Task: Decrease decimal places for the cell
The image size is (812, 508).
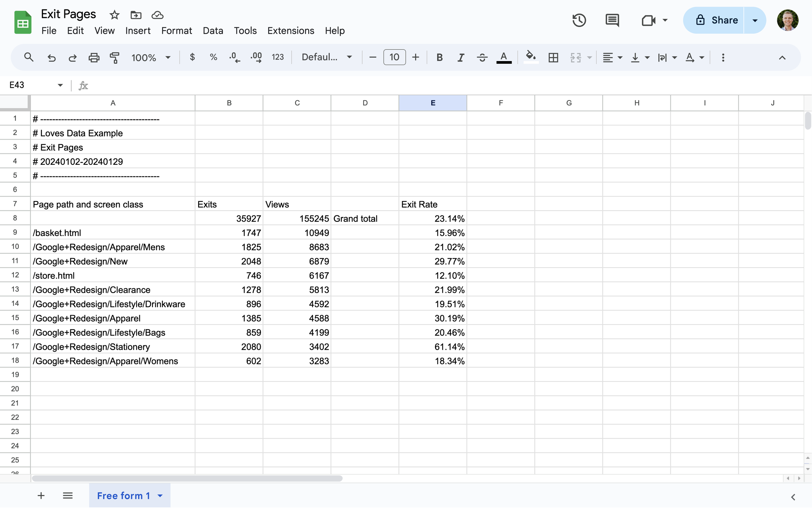Action: coord(234,57)
